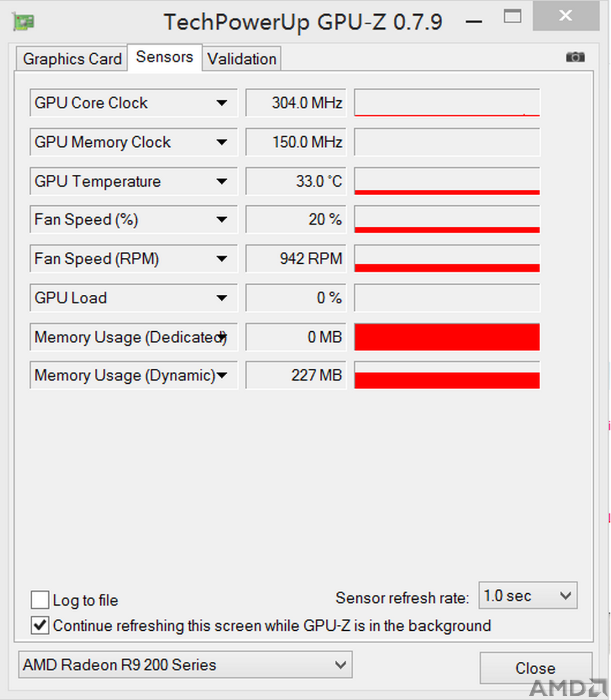The height and width of the screenshot is (700, 611).
Task: Maximize the GPU-Z window
Action: pyautogui.click(x=513, y=17)
